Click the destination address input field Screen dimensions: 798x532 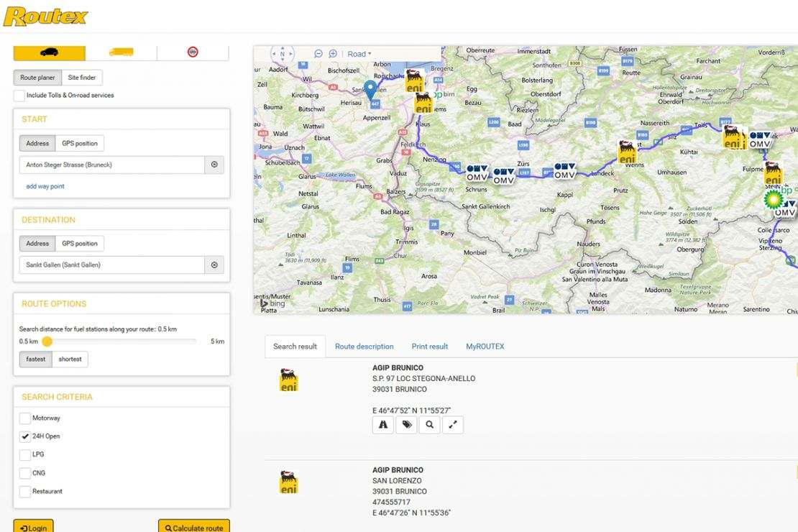coord(112,265)
